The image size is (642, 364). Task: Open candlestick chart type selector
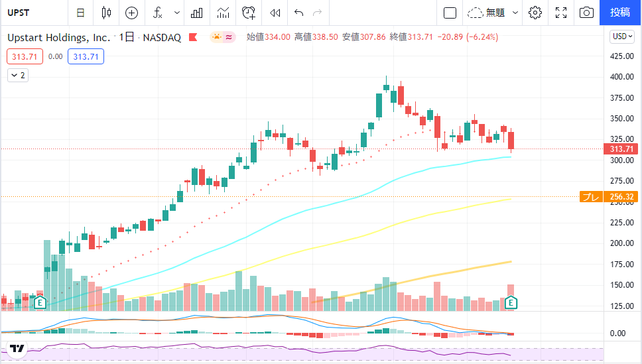pyautogui.click(x=106, y=13)
